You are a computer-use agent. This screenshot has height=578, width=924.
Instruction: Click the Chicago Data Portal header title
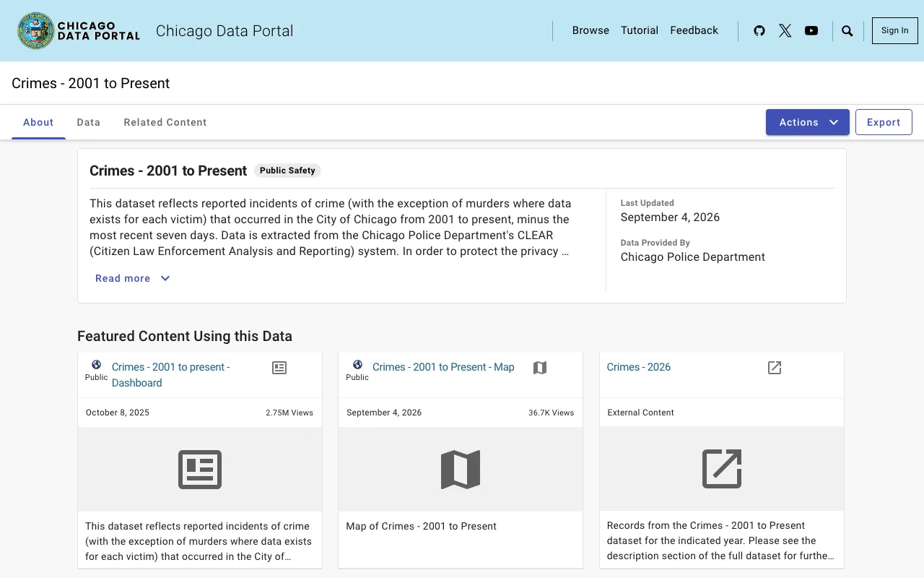(x=225, y=31)
